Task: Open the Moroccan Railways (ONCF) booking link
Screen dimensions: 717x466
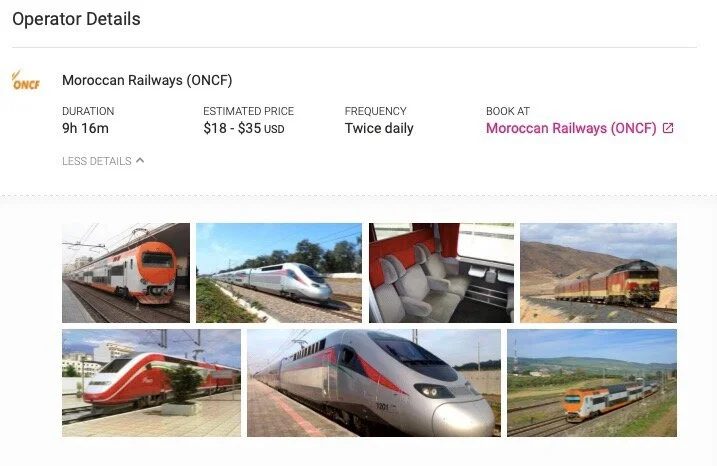Action: tap(571, 128)
